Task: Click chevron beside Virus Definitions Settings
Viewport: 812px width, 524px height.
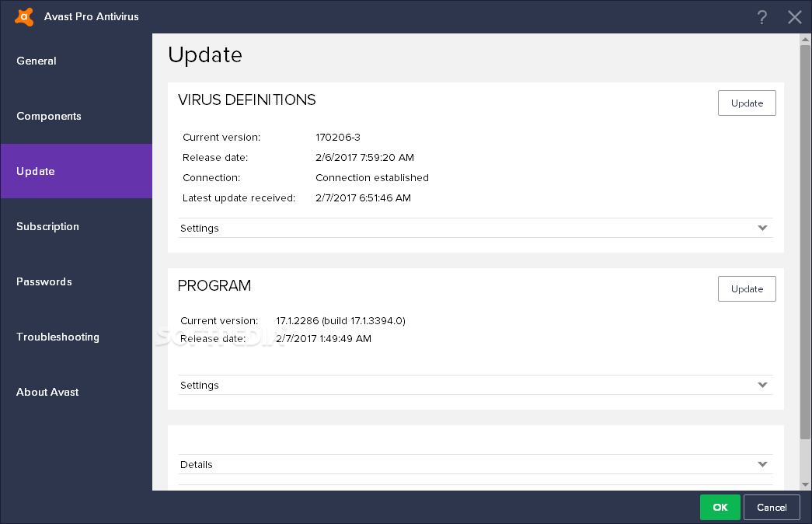Action: tap(762, 228)
